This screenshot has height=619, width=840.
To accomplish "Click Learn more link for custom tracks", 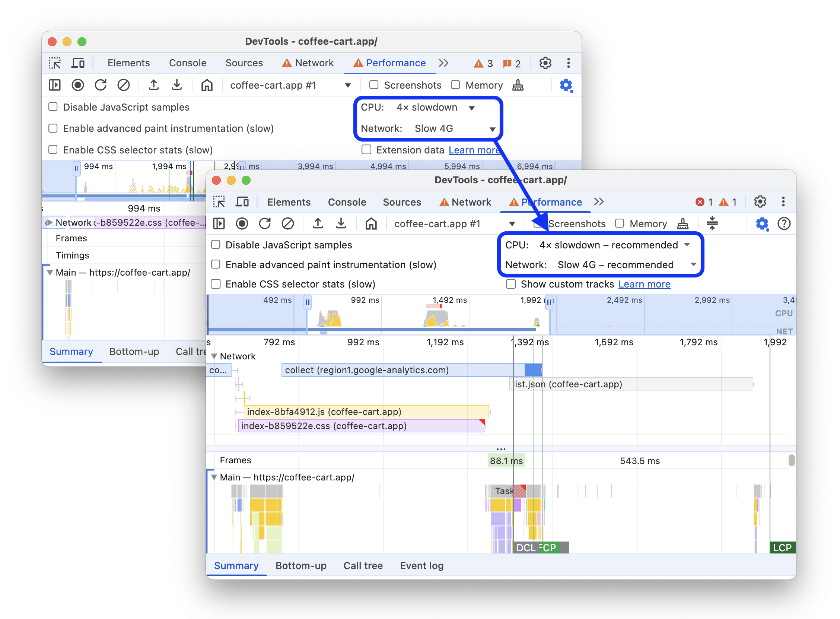I will pyautogui.click(x=645, y=284).
